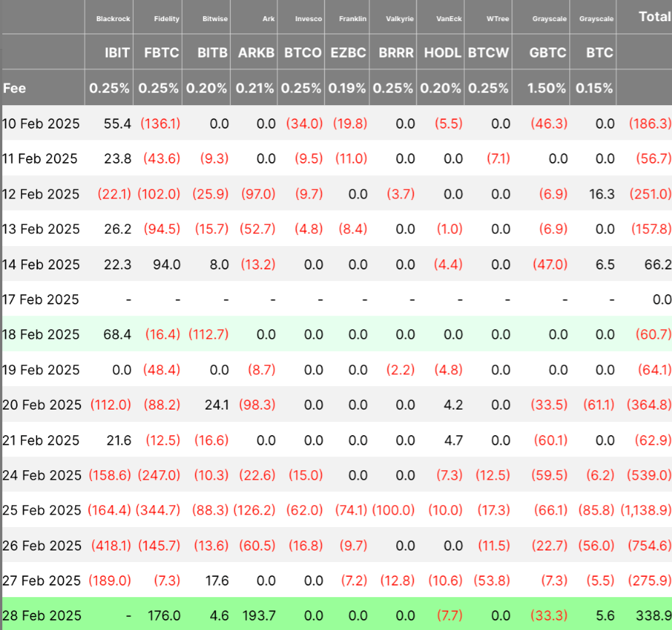Select the 13 Feb 2025 date row
The height and width of the screenshot is (630, 672).
point(336,229)
